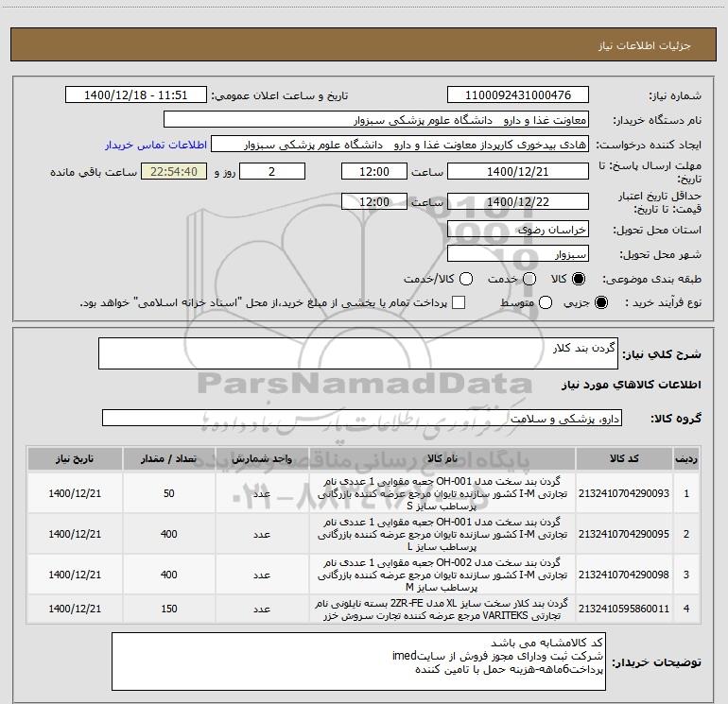This screenshot has width=728, height=704.
Task: Click the description box گردن بند کلار
Action: (358, 354)
